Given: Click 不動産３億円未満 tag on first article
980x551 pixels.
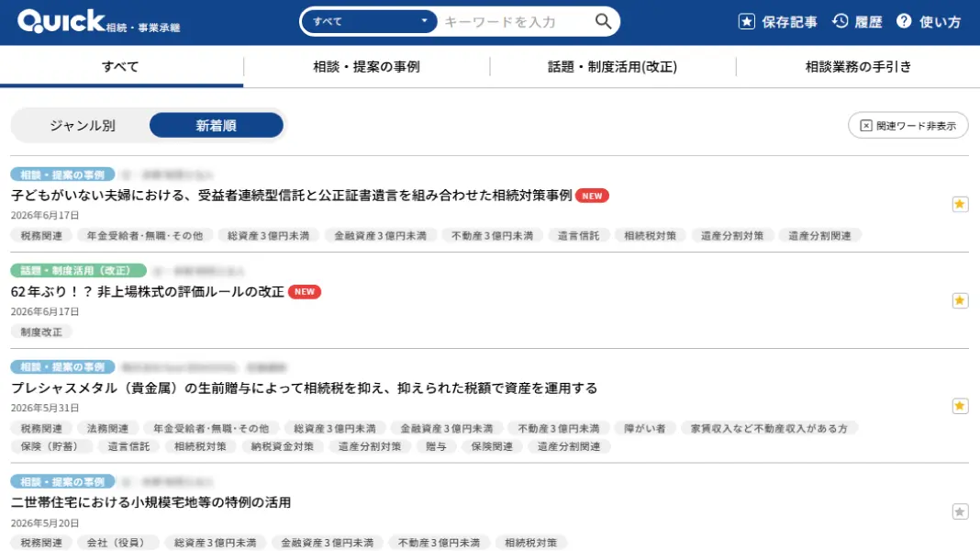Looking at the screenshot, I should (493, 236).
